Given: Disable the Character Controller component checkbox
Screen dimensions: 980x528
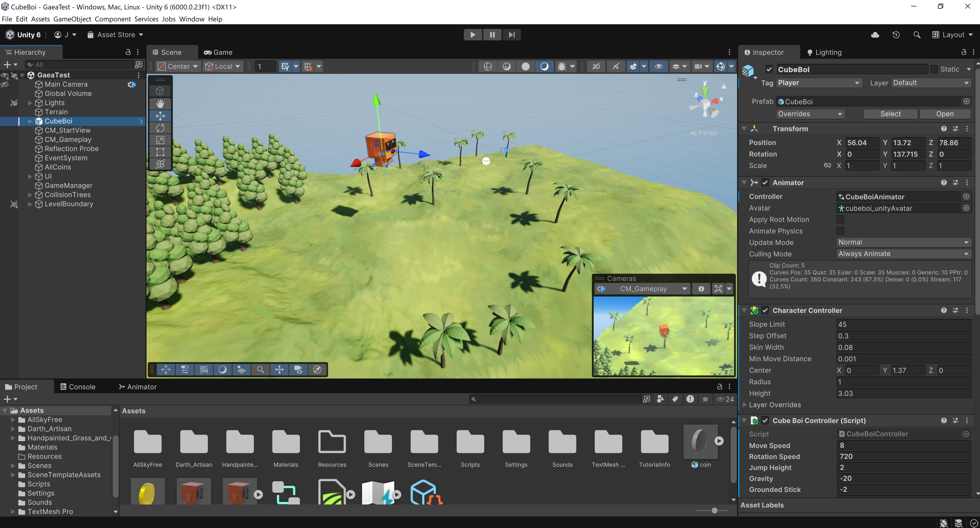Looking at the screenshot, I should pyautogui.click(x=765, y=310).
